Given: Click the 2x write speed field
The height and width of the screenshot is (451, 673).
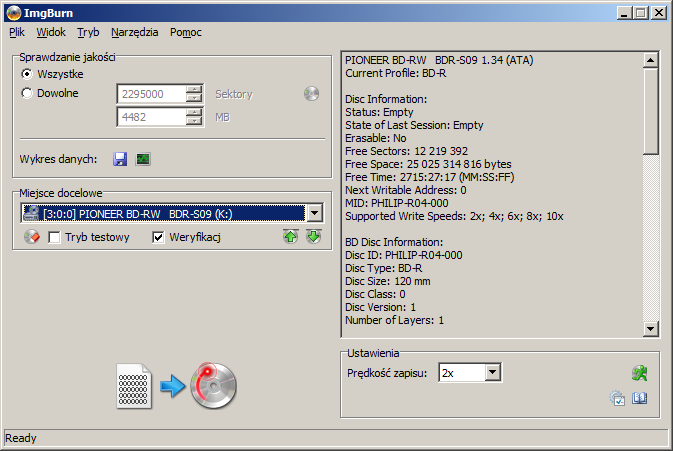Looking at the screenshot, I should tap(462, 372).
